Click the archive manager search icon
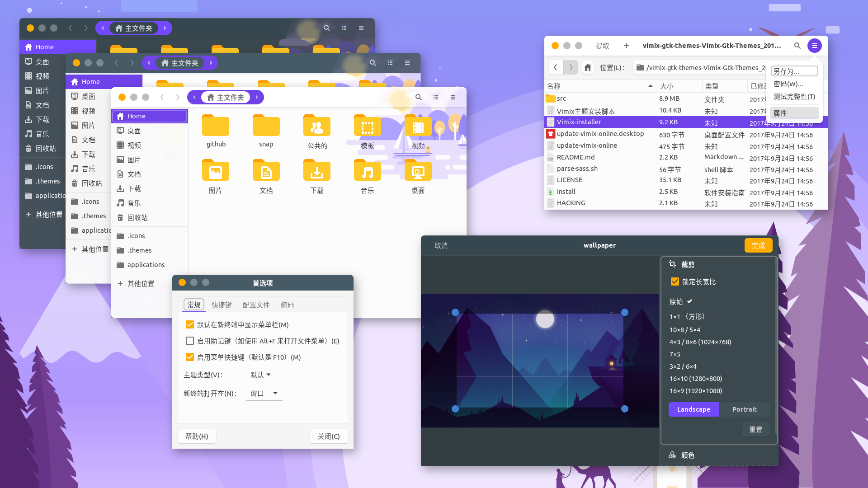The height and width of the screenshot is (488, 868). click(797, 46)
